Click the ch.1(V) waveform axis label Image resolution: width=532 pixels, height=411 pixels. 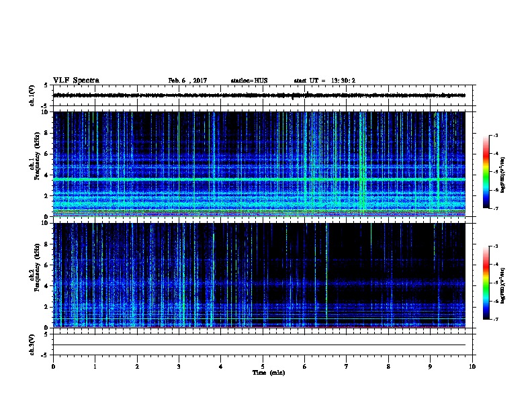click(x=32, y=95)
